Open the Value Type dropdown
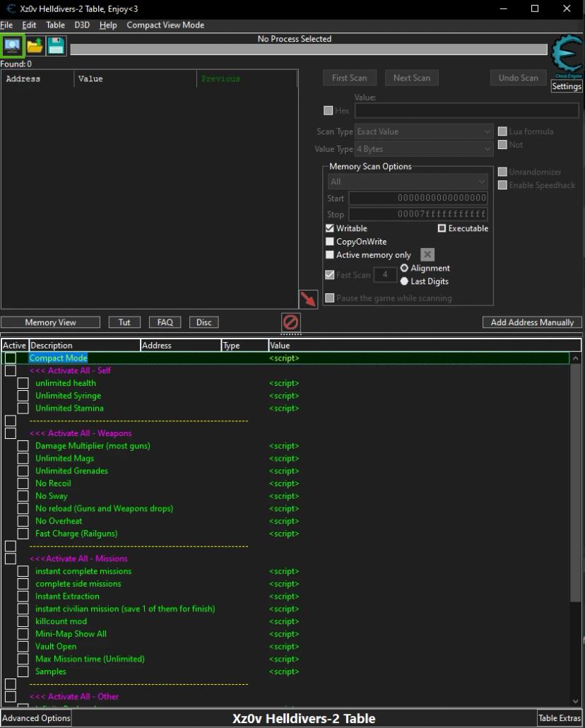Screen dimensions: 585x728 tap(423, 149)
